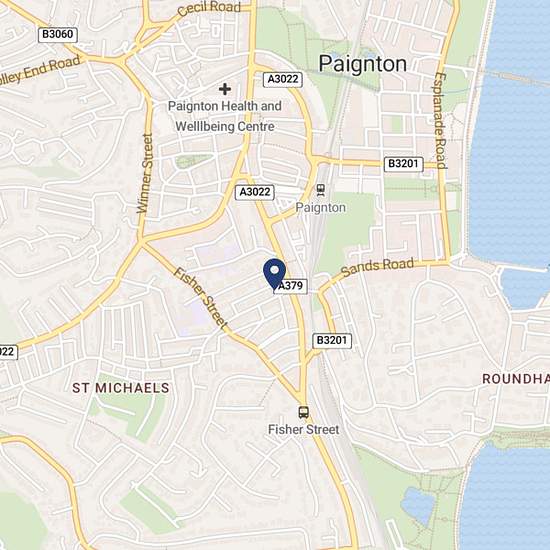Click the Winner Street label
The width and height of the screenshot is (550, 550).
pos(145,173)
